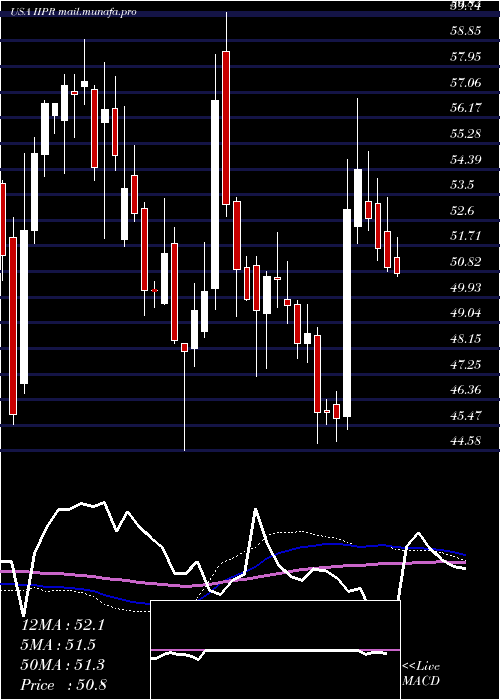Click the 56.17 price axis label
This screenshot has width=500, height=700.
466,108
